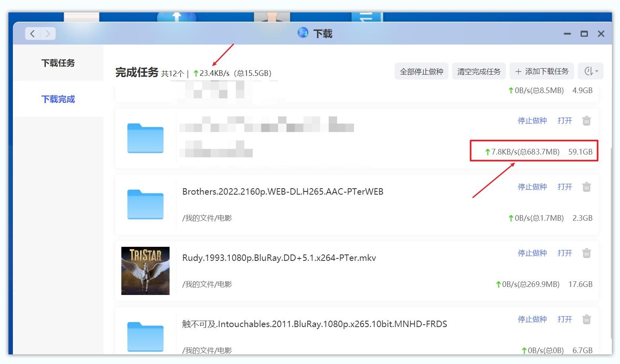Viewport: 620px width, 364px height.
Task: Click the 清空完成任务 button
Action: coord(479,71)
